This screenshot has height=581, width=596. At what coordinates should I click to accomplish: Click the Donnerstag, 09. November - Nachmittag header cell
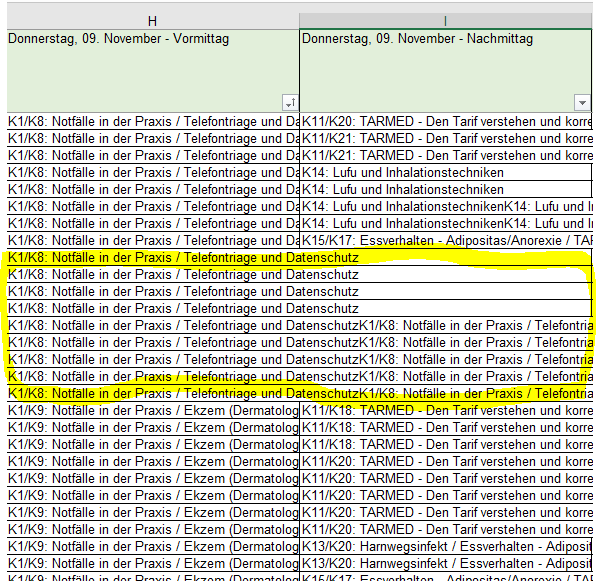click(445, 70)
